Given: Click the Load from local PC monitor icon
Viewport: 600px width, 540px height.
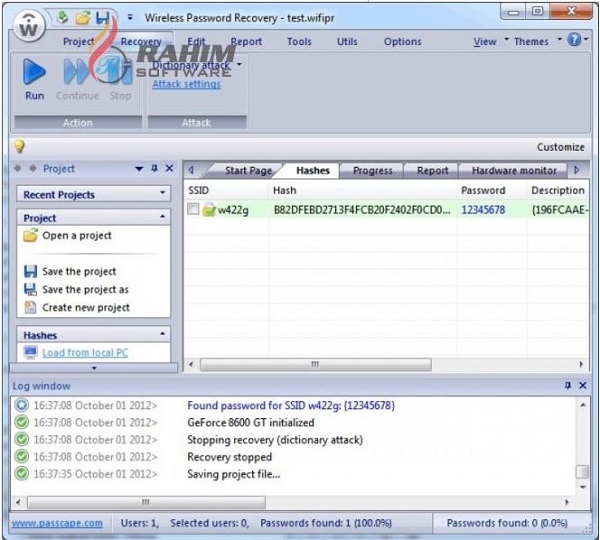Looking at the screenshot, I should click(30, 352).
